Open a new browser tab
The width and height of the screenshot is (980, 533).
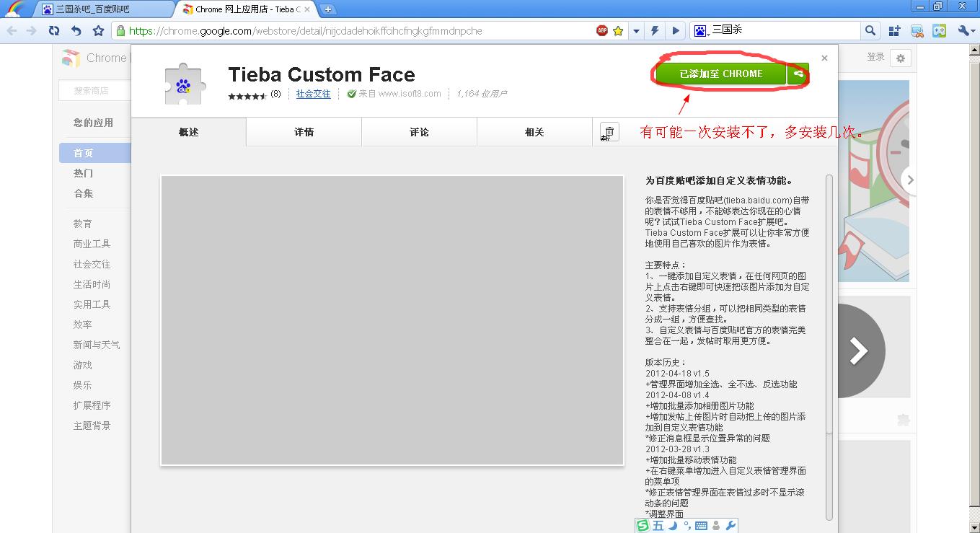click(328, 9)
